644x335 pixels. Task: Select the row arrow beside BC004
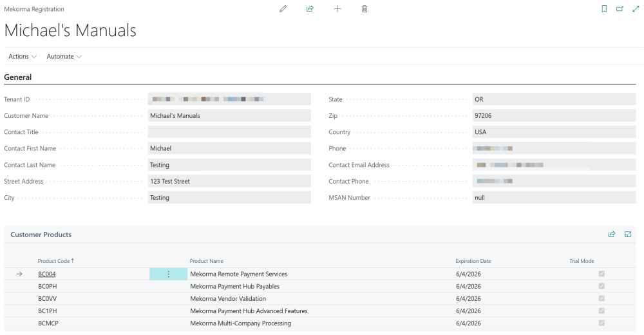(x=19, y=274)
